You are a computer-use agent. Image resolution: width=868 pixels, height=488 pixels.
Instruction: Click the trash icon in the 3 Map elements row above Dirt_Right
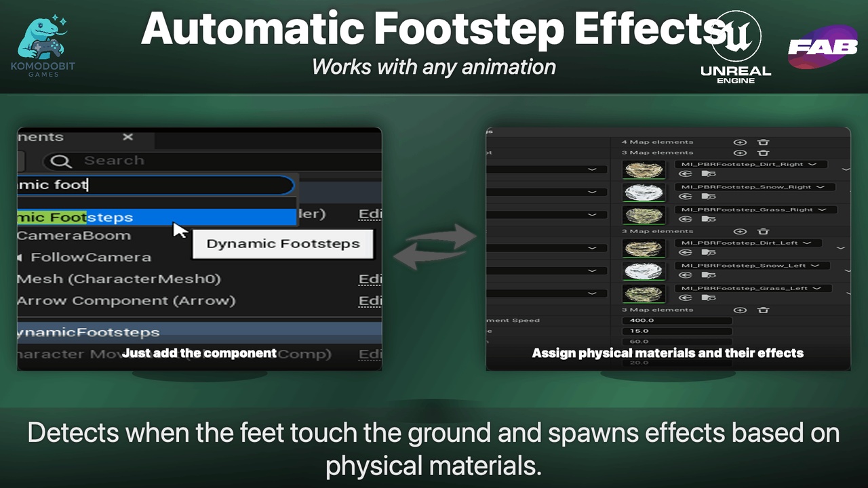point(763,152)
